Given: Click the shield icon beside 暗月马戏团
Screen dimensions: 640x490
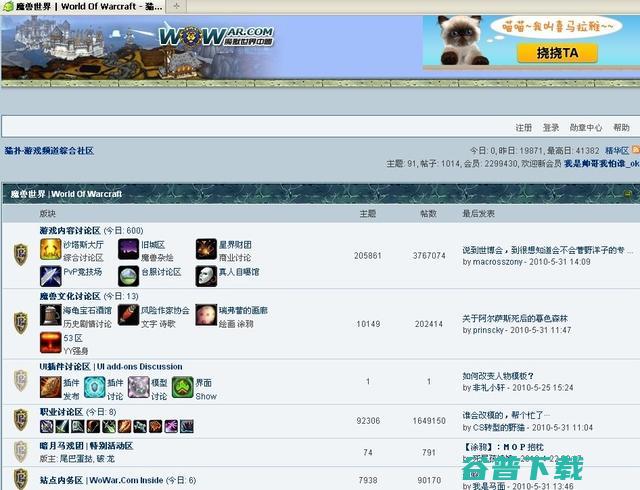Looking at the screenshot, I should pyautogui.click(x=21, y=452).
